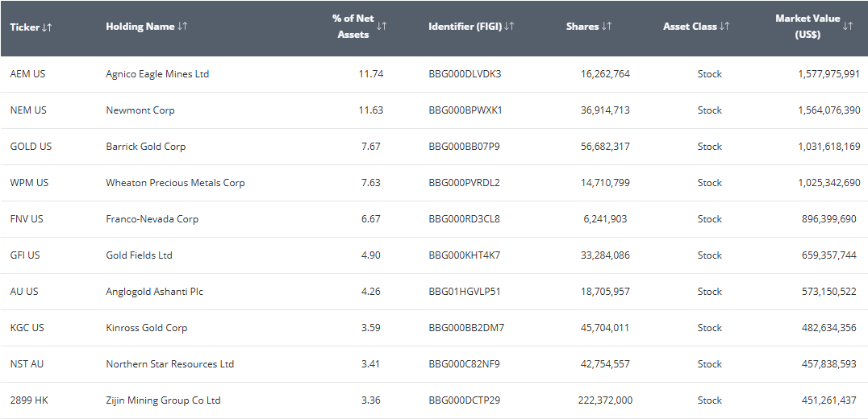This screenshot has width=868, height=419.
Task: Click holding Wheaton Precious Metals Corp
Action: point(175,182)
